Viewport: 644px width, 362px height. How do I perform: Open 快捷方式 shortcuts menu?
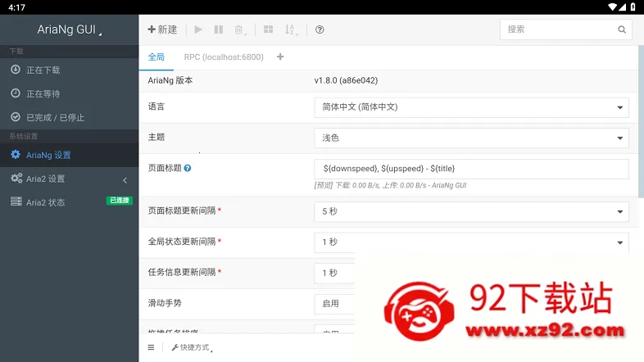tap(192, 347)
